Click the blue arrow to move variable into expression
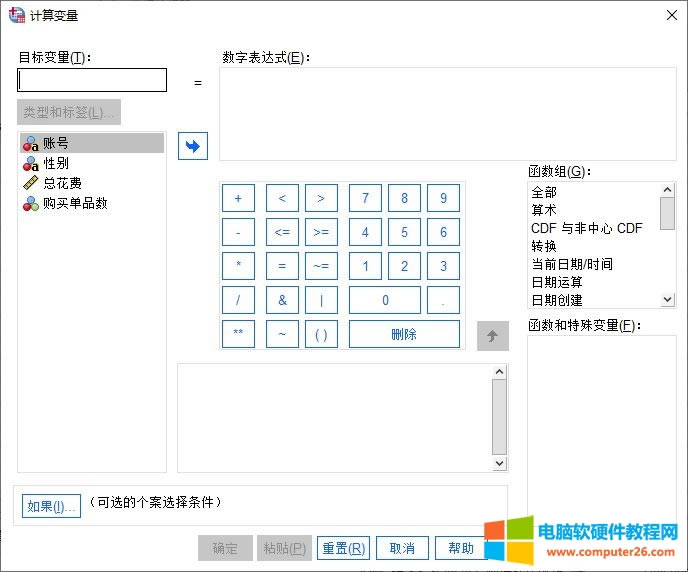 (193, 146)
